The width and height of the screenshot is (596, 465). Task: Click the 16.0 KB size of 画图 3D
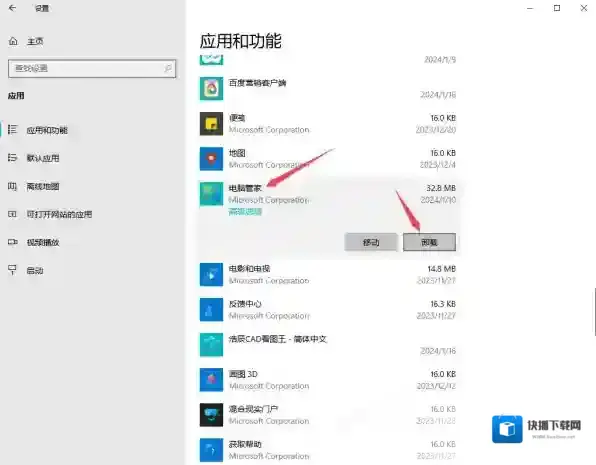point(443,374)
